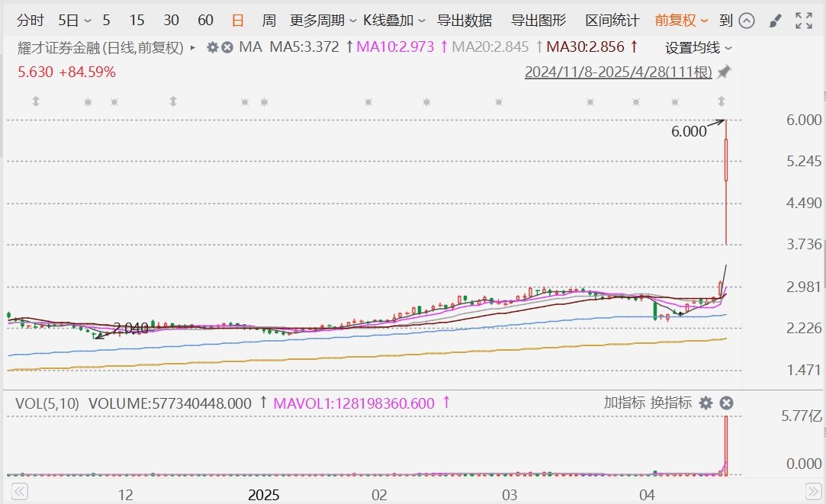Close the VOL indicator panel

726,403
